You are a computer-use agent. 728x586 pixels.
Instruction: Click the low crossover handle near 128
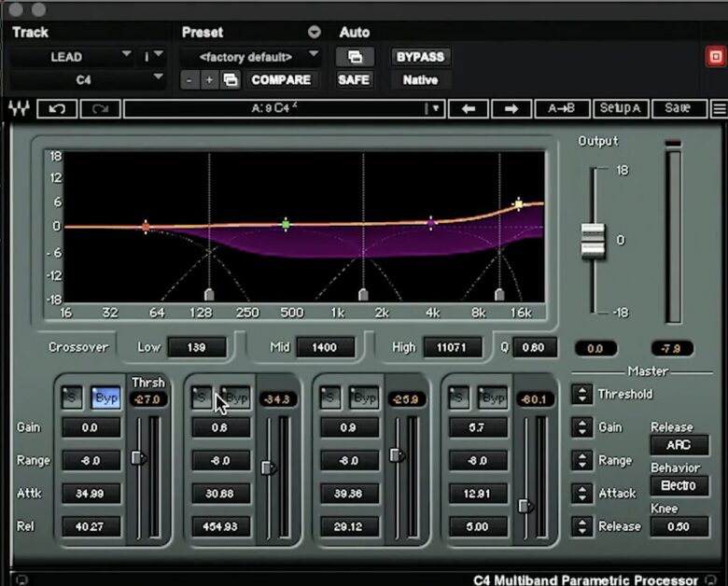coord(209,294)
